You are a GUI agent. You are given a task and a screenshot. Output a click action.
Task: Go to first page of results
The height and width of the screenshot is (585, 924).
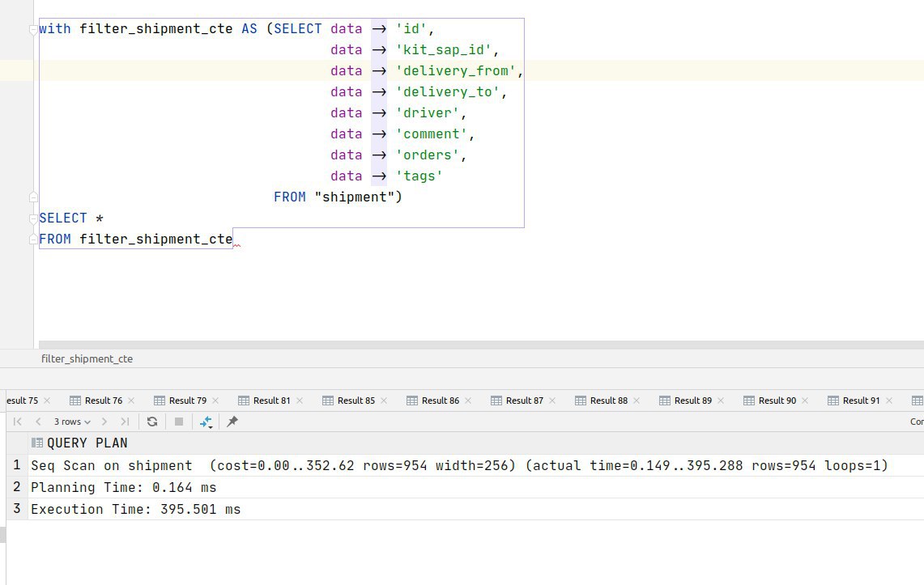tap(18, 422)
